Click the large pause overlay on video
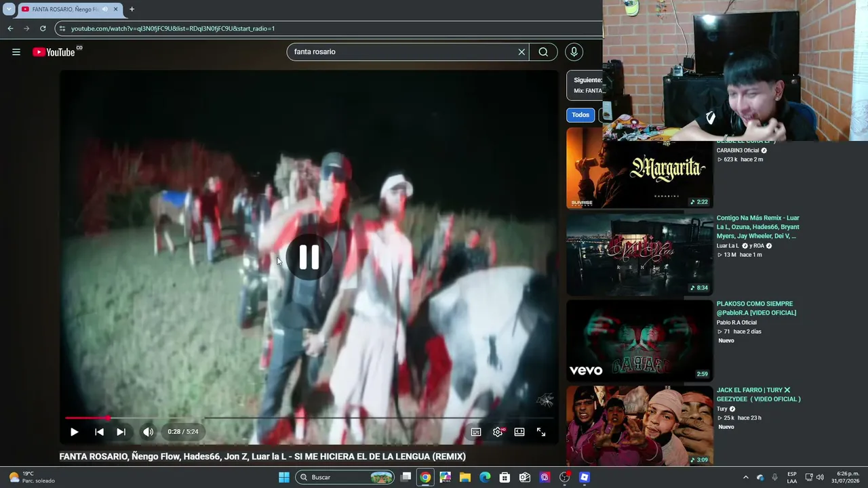Viewport: 868px width, 488px height. point(309,257)
